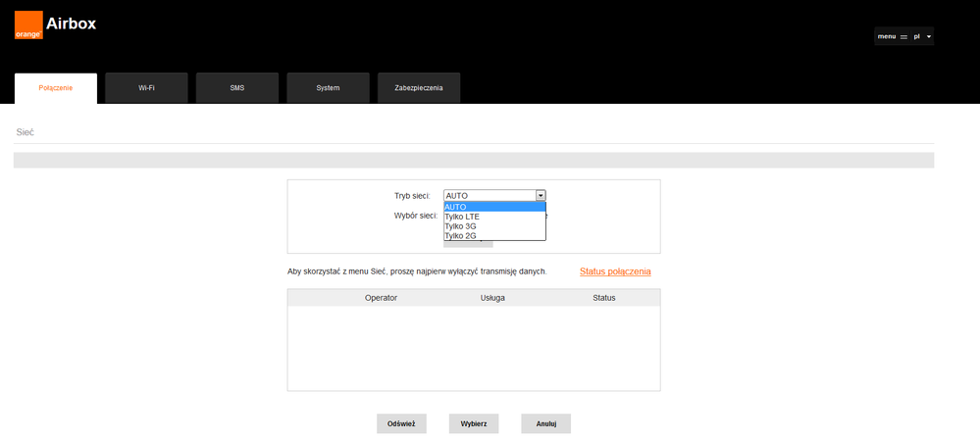Open the System tab

point(328,88)
